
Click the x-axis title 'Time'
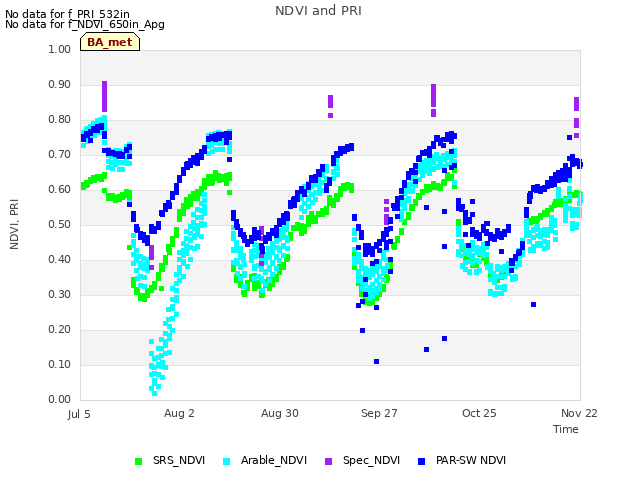(566, 429)
